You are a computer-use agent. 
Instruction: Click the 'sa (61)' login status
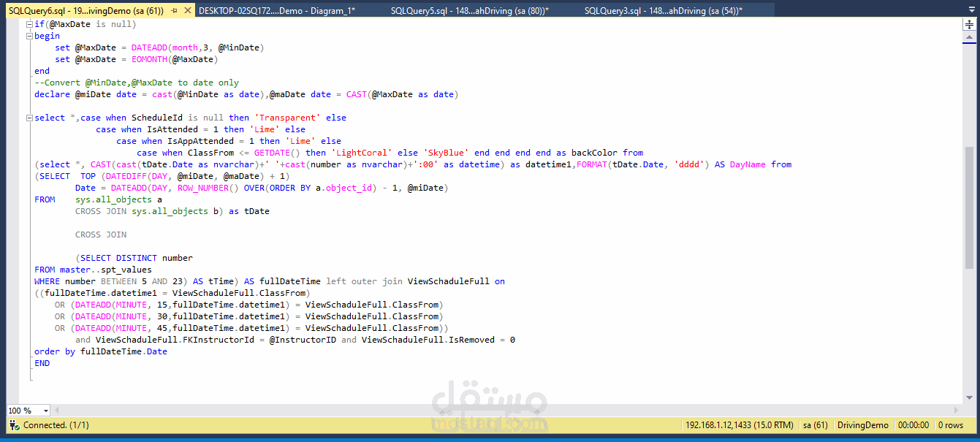point(816,425)
